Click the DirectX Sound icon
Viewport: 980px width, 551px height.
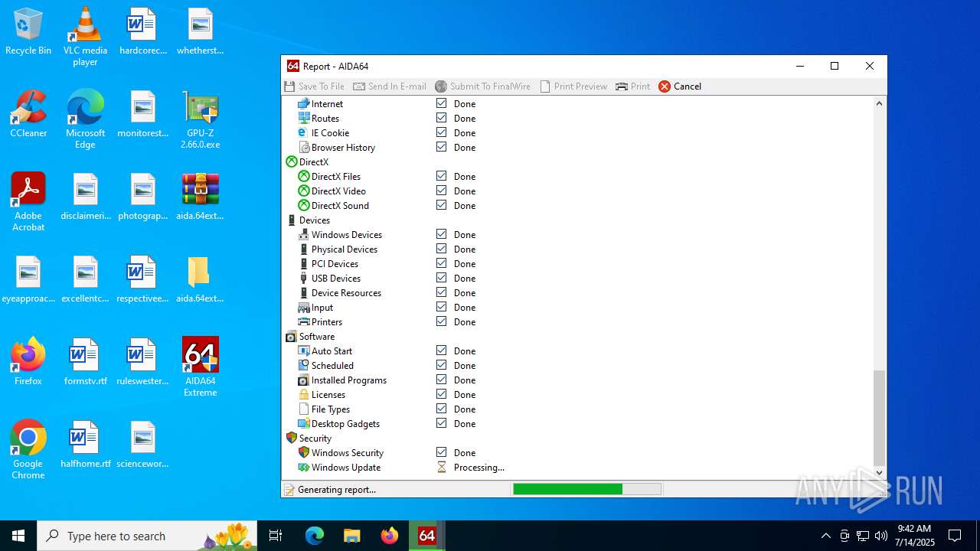point(303,205)
